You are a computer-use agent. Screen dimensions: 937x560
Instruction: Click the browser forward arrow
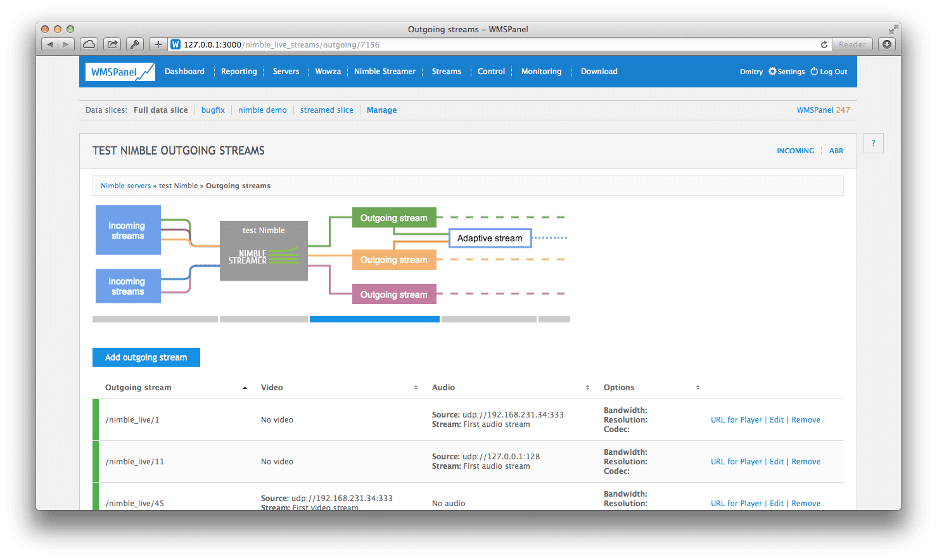tap(67, 44)
